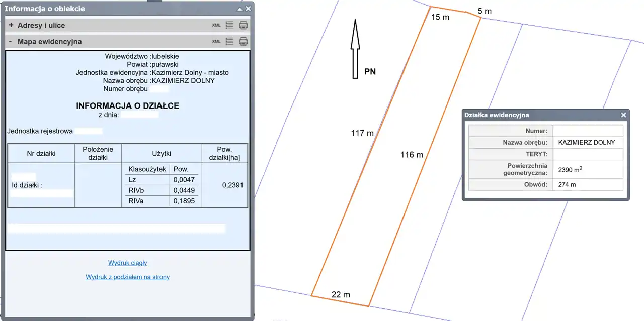
Task: Click the parcel area value 0,2391
Action: click(232, 185)
